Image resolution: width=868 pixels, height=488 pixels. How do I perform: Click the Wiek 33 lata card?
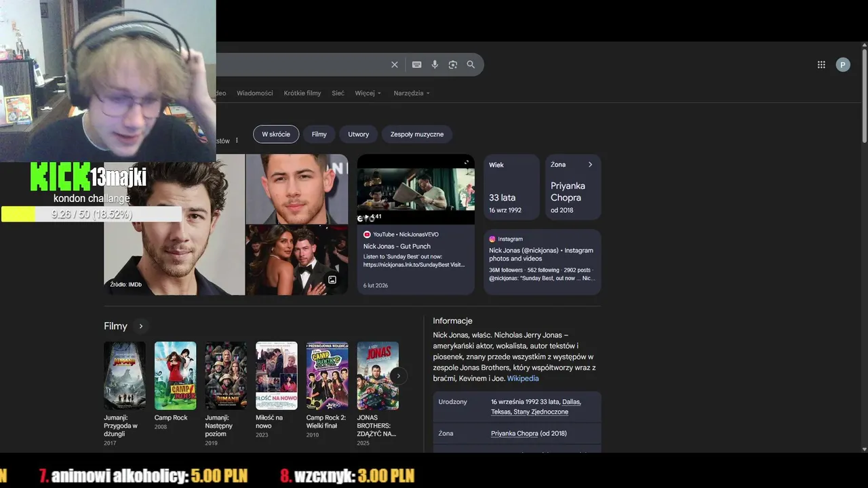click(511, 187)
